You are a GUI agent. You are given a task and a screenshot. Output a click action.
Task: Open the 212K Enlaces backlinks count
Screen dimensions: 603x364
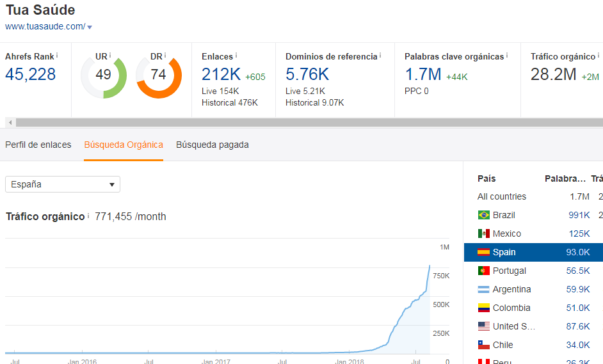[x=221, y=75]
